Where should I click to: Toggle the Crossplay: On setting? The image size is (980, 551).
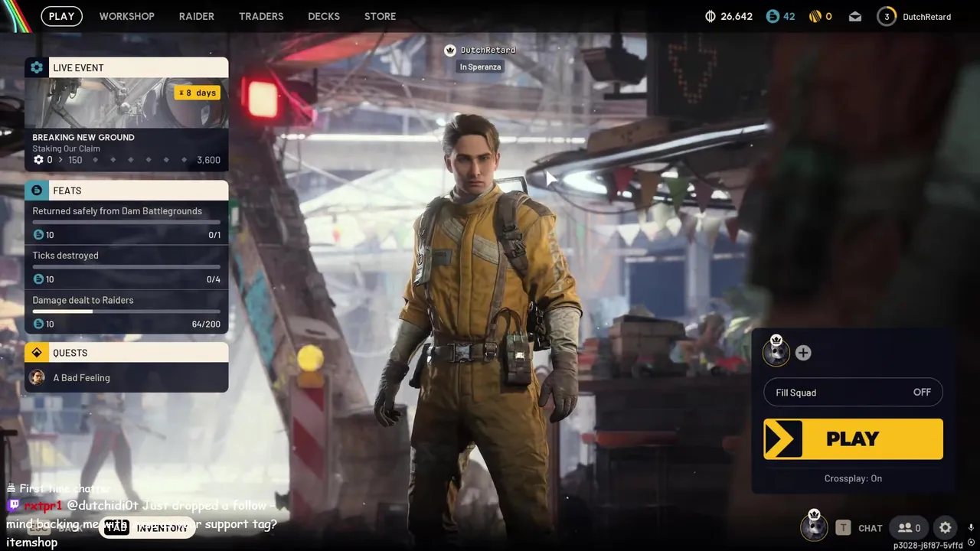tap(853, 478)
